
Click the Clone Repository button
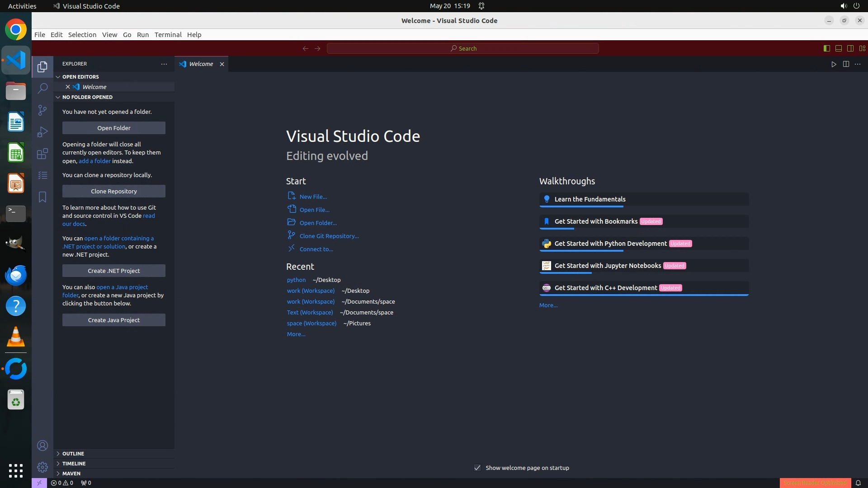click(114, 191)
